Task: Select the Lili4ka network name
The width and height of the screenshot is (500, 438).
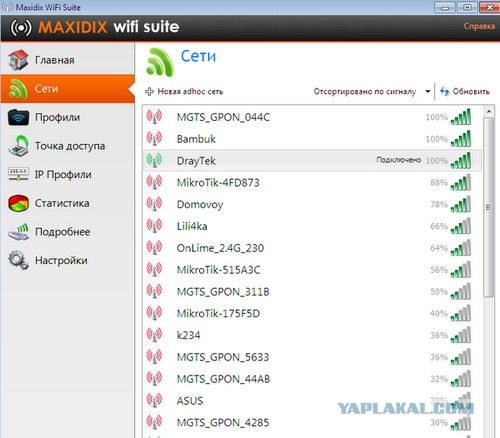Action: click(192, 226)
